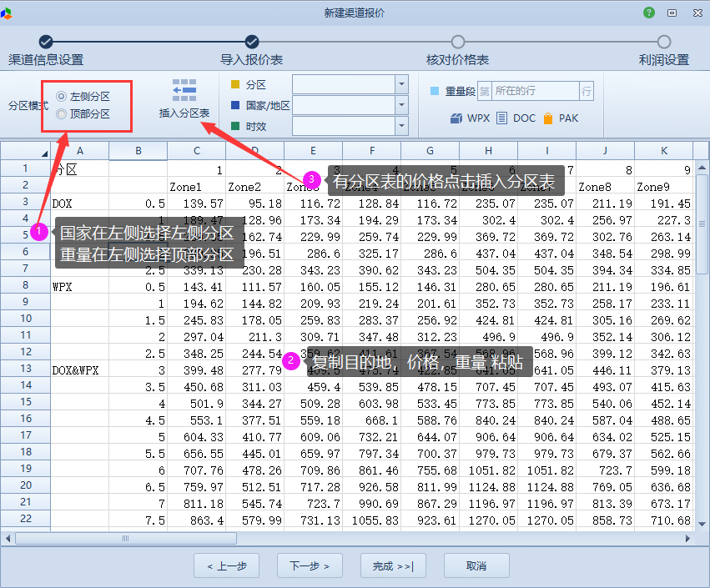Select the 顶部分区 radio button

[x=62, y=114]
